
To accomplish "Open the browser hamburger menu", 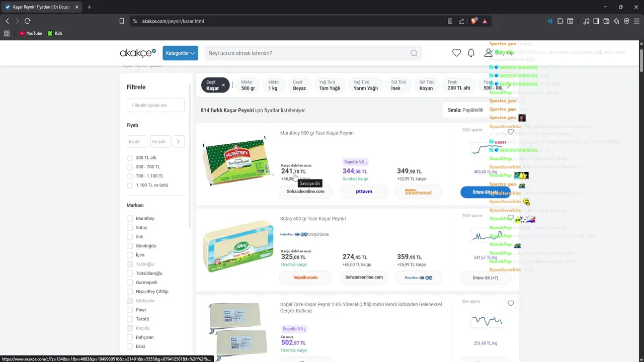I will (x=636, y=21).
